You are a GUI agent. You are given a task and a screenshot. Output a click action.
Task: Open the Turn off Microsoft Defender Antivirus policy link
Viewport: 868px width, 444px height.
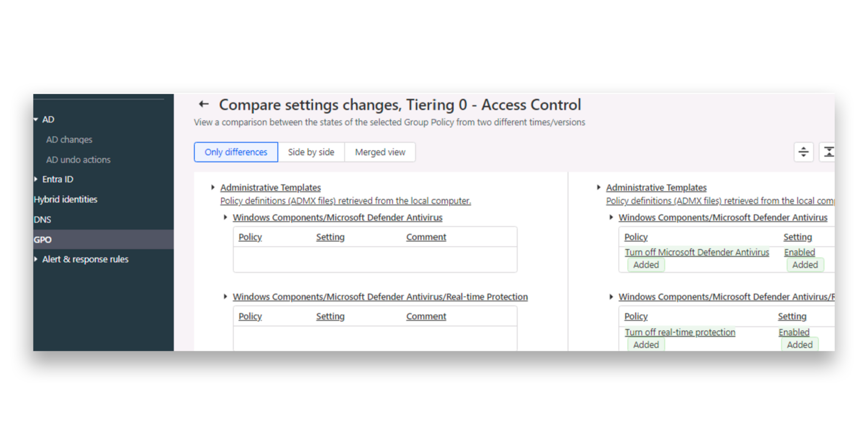(x=696, y=252)
